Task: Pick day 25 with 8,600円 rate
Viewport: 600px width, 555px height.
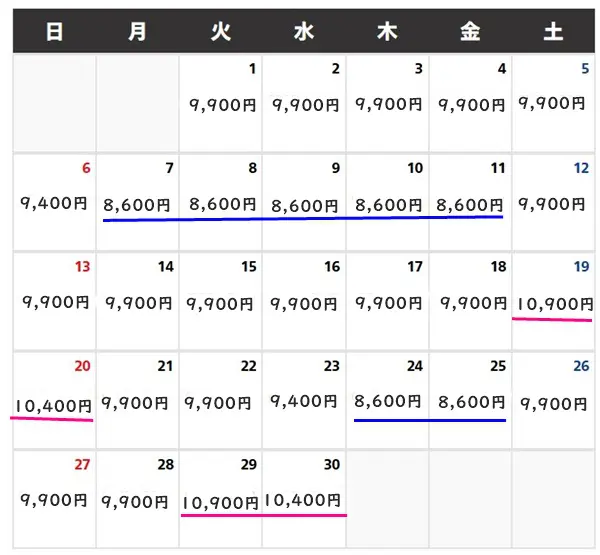Action: pos(470,400)
